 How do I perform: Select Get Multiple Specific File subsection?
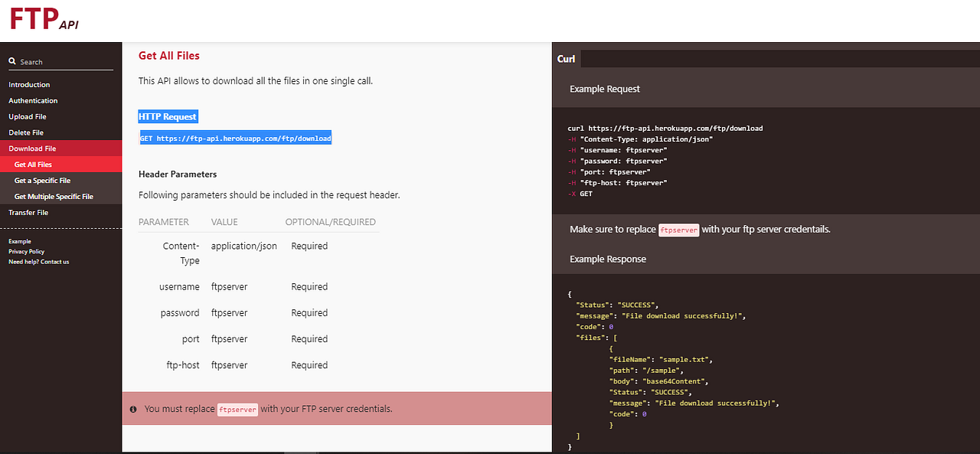54,197
